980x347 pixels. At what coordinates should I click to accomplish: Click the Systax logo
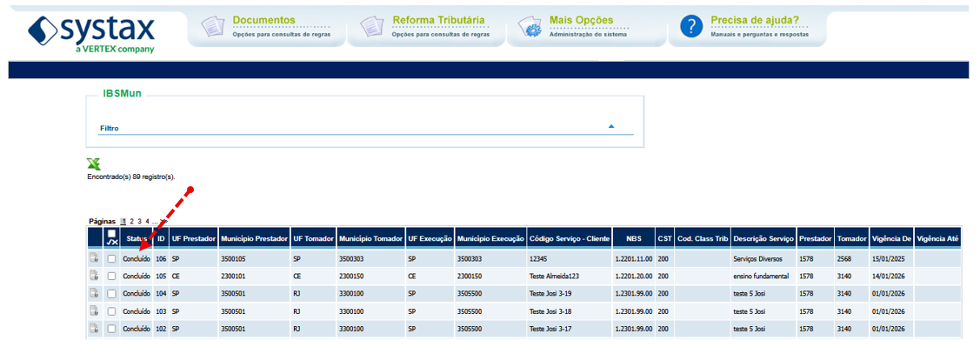pos(91,34)
